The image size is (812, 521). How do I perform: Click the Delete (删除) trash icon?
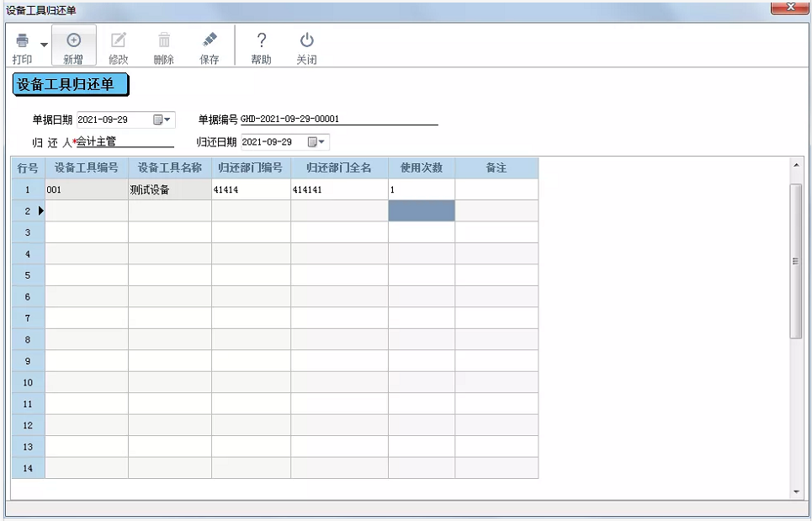pyautogui.click(x=163, y=40)
